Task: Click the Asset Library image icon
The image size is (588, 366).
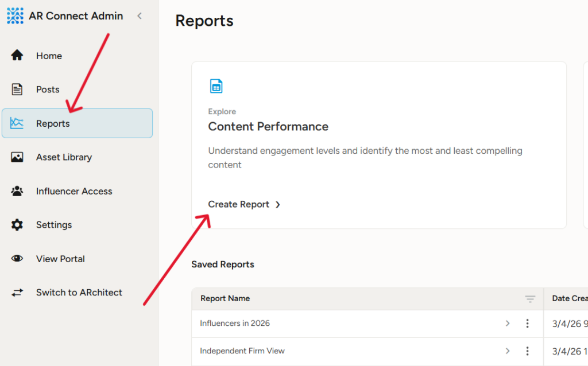Action: point(17,157)
